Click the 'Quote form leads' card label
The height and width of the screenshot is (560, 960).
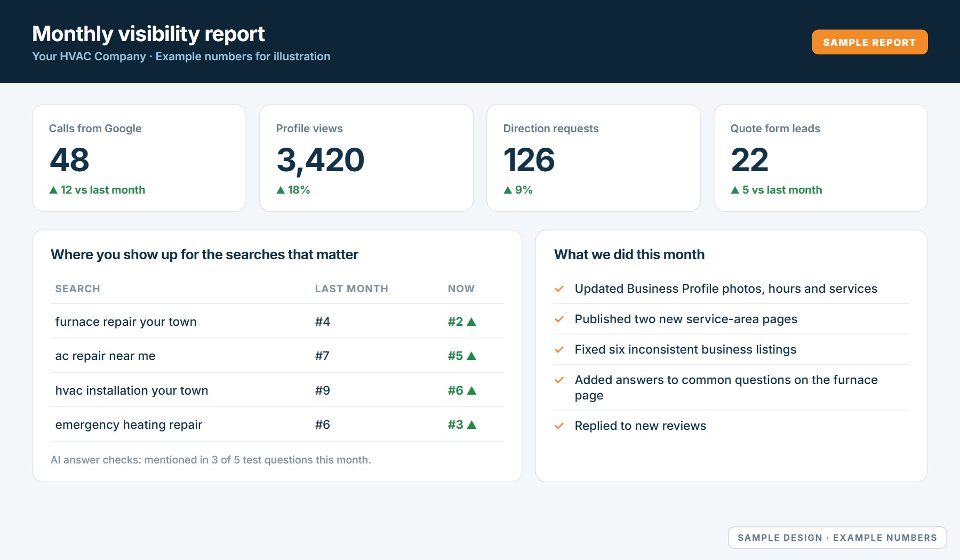775,129
